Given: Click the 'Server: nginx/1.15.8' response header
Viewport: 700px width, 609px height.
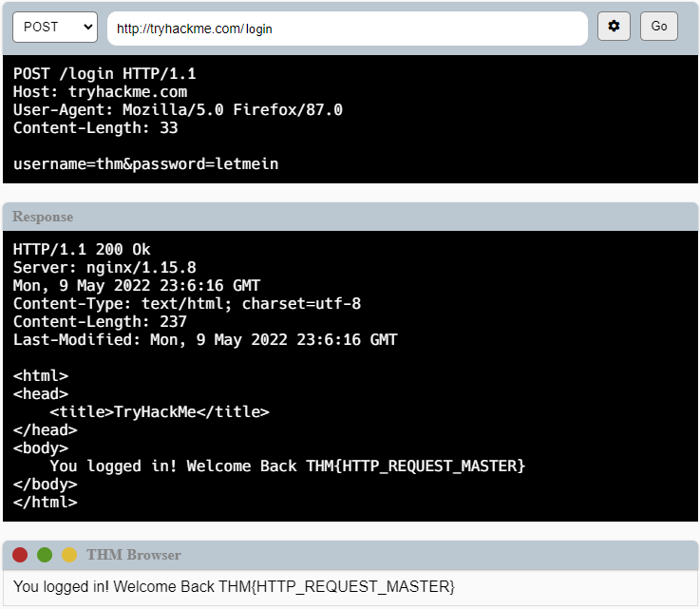Looking at the screenshot, I should (x=104, y=268).
